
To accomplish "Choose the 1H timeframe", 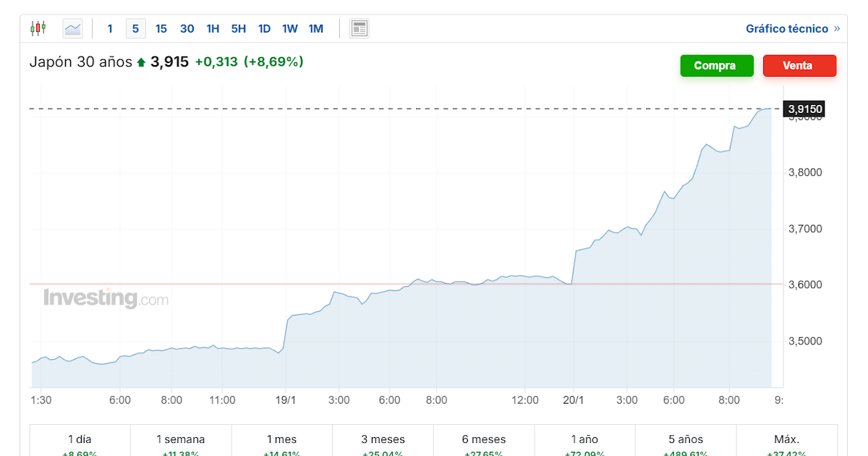I will [213, 29].
